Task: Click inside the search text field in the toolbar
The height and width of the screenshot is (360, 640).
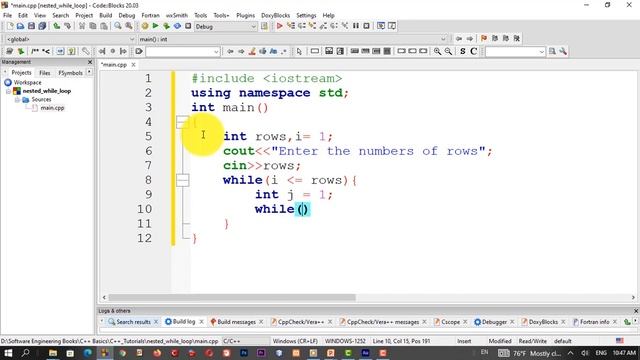Action: 183,51
